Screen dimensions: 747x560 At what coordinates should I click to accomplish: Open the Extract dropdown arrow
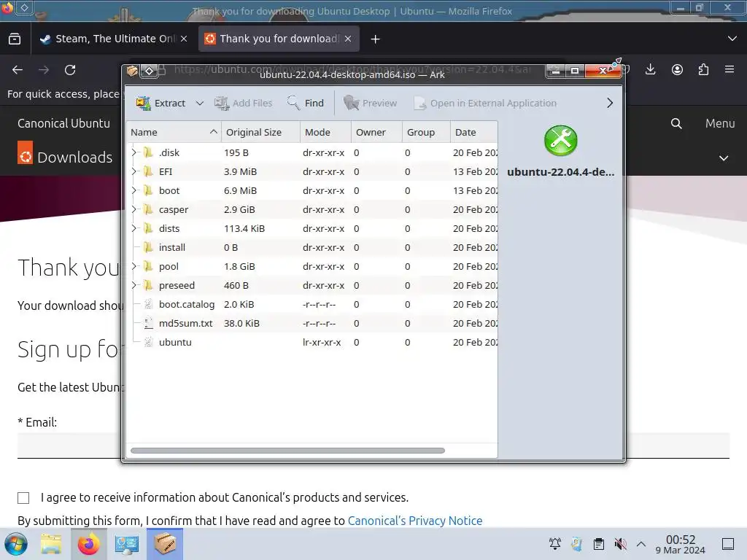pos(200,103)
